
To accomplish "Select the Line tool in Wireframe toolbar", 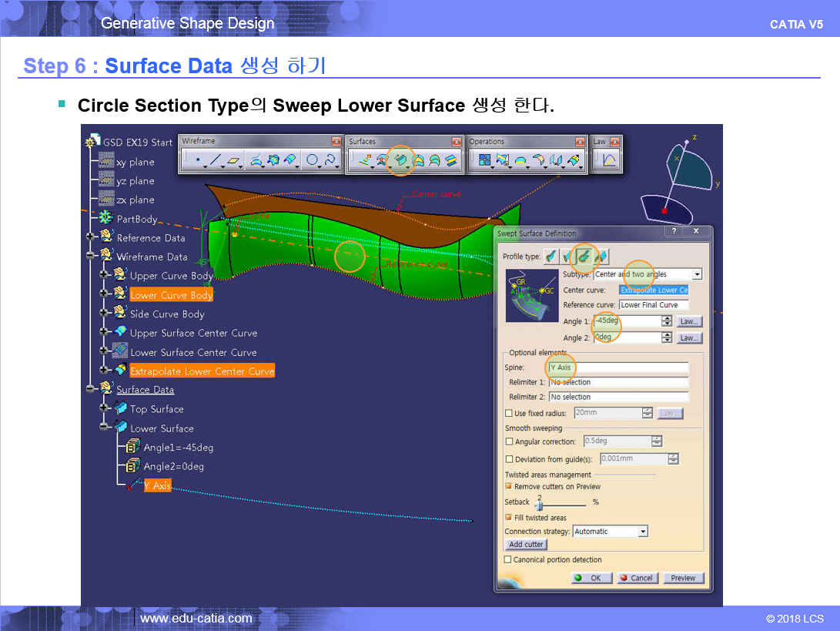I will (216, 160).
